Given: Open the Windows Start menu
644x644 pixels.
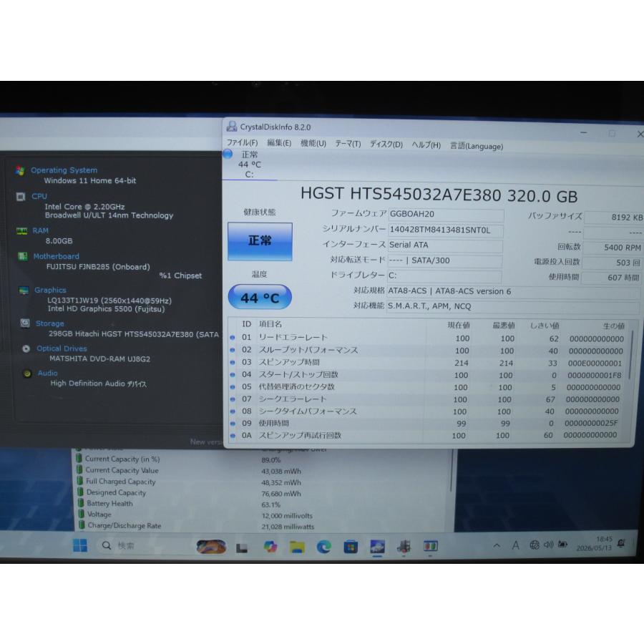Looking at the screenshot, I should tap(80, 545).
